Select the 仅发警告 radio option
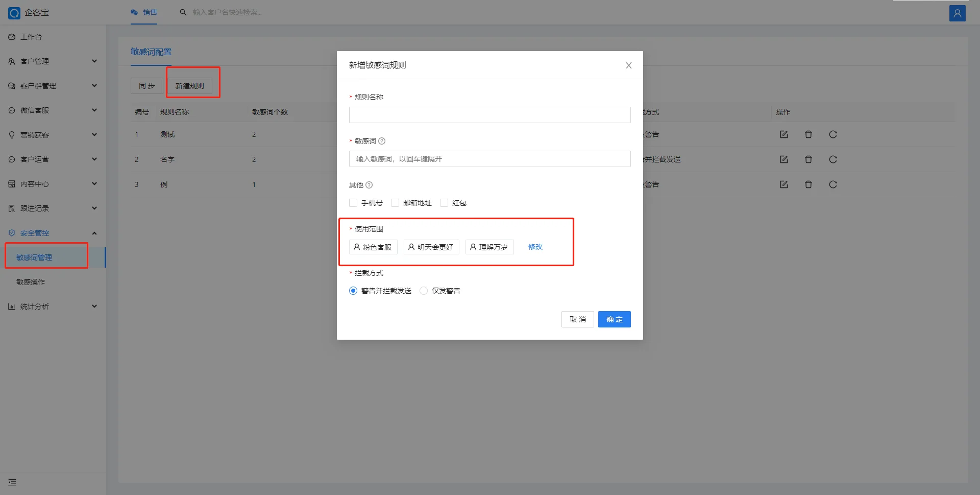Viewport: 980px width, 495px height. 424,291
